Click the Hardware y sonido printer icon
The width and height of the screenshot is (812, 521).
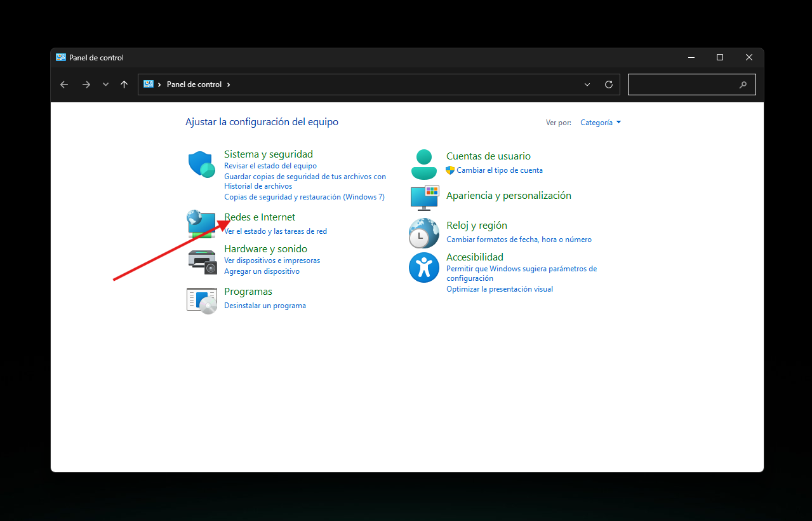coord(203,260)
